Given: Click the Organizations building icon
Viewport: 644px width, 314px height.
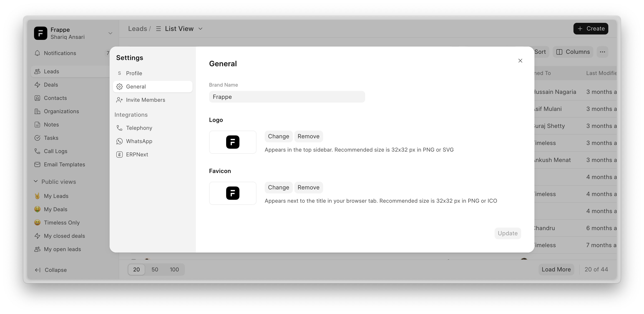Looking at the screenshot, I should coord(37,111).
